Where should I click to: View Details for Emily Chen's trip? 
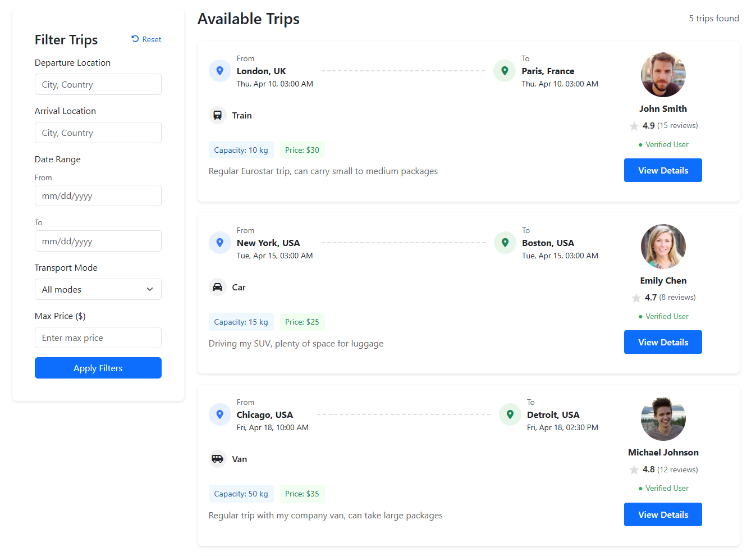[x=663, y=341]
